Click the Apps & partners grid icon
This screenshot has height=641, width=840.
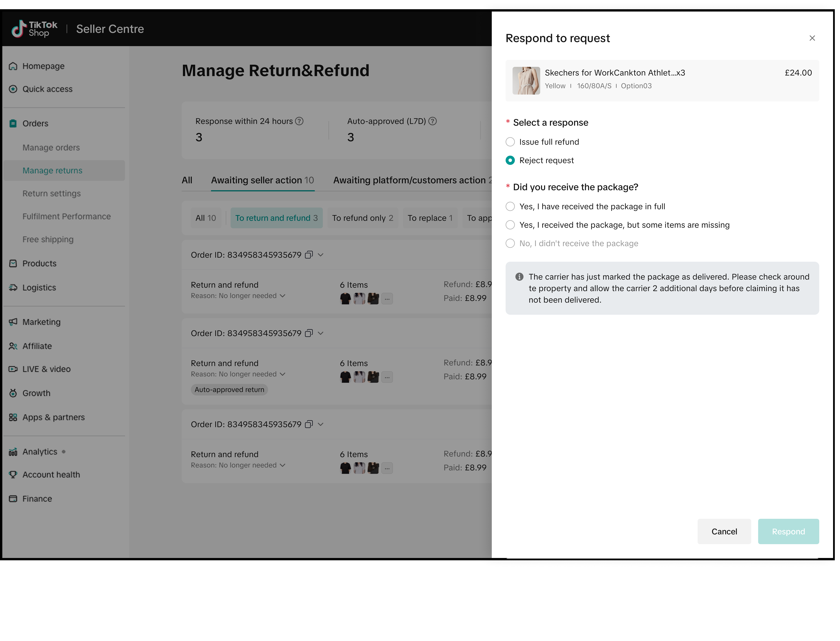[13, 417]
